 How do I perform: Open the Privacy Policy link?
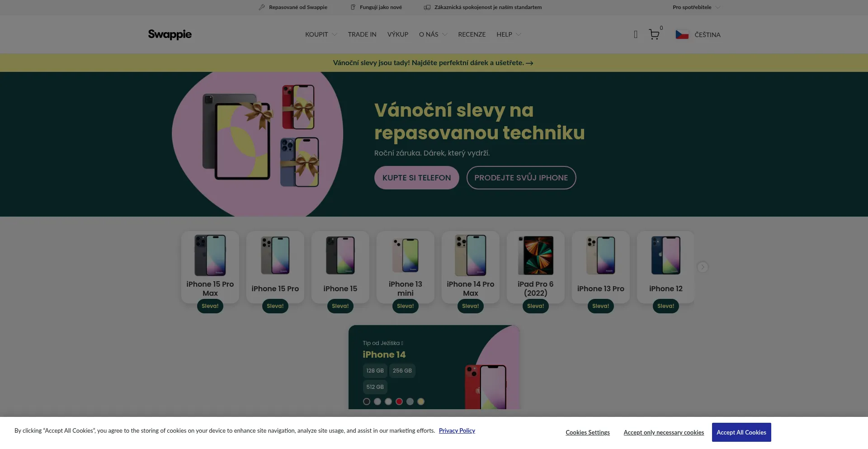(x=457, y=430)
